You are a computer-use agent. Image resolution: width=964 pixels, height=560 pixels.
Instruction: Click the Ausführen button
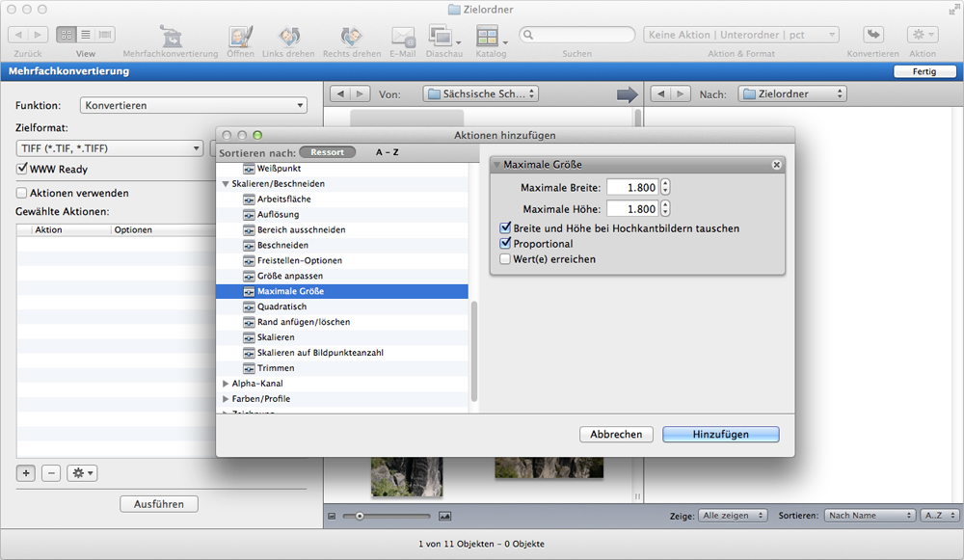(159, 504)
